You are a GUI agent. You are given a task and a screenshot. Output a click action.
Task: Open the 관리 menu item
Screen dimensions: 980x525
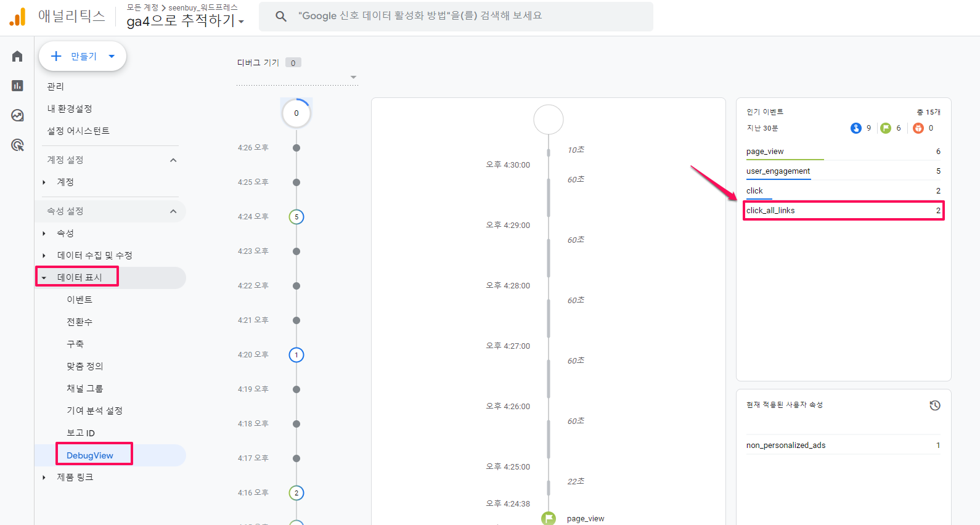coord(55,86)
